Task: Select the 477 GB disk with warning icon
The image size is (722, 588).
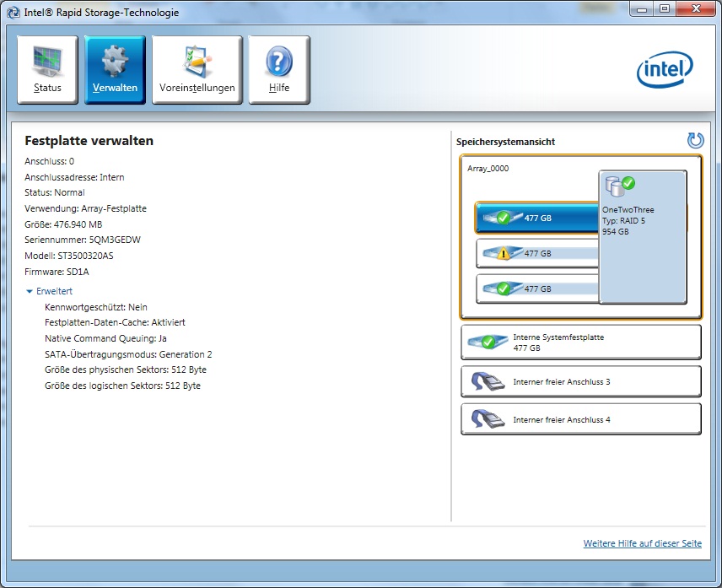Action: (x=537, y=253)
